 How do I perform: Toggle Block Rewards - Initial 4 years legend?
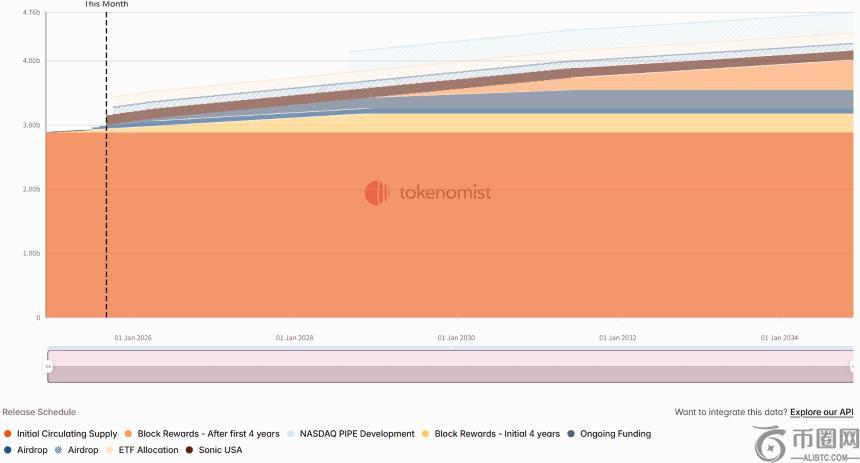point(496,434)
